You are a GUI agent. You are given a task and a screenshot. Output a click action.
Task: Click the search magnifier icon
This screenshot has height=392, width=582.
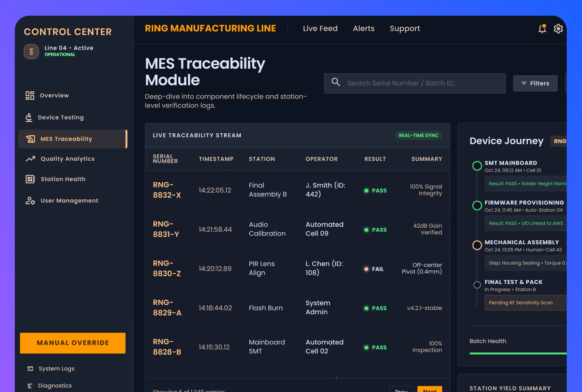(x=336, y=82)
